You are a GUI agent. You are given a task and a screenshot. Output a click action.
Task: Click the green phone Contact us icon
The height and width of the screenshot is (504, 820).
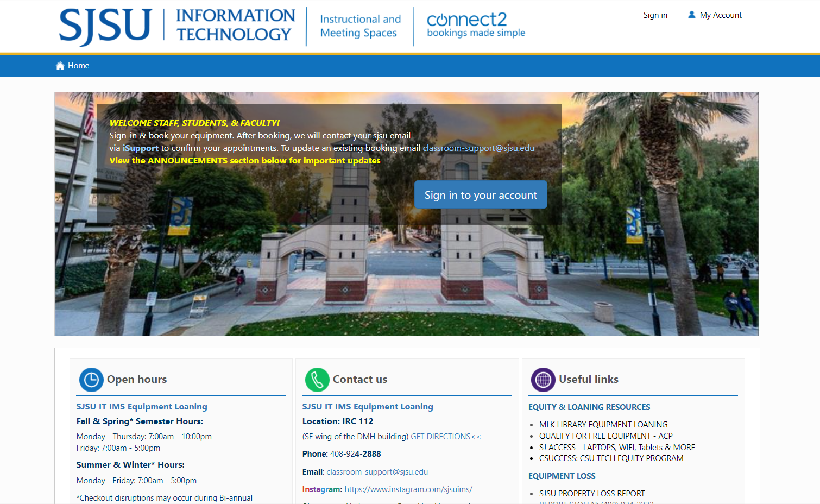click(x=317, y=380)
